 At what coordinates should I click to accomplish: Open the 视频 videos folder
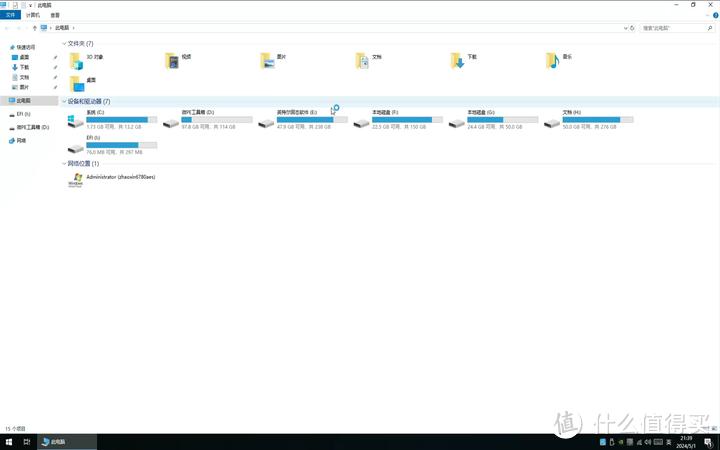pos(172,61)
